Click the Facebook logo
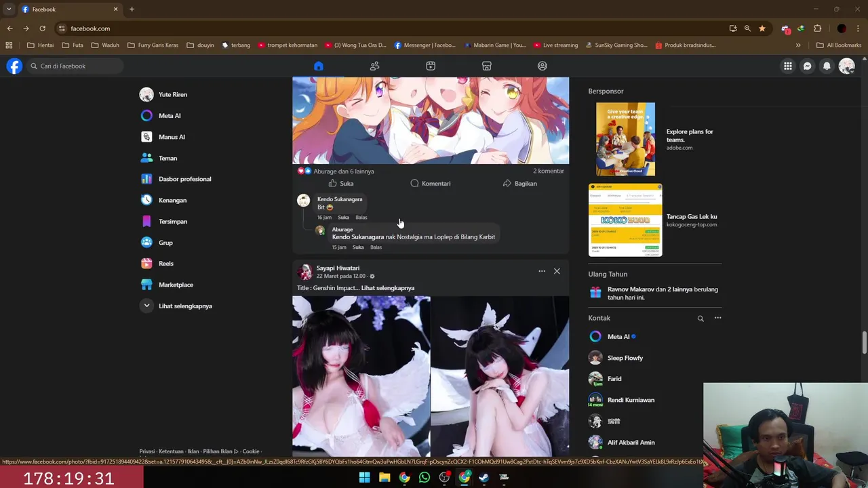Viewport: 868px width, 488px height. pyautogui.click(x=14, y=66)
